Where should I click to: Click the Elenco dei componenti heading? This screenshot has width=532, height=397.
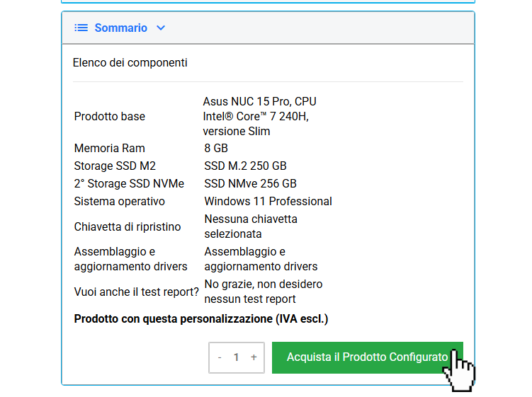pos(130,63)
